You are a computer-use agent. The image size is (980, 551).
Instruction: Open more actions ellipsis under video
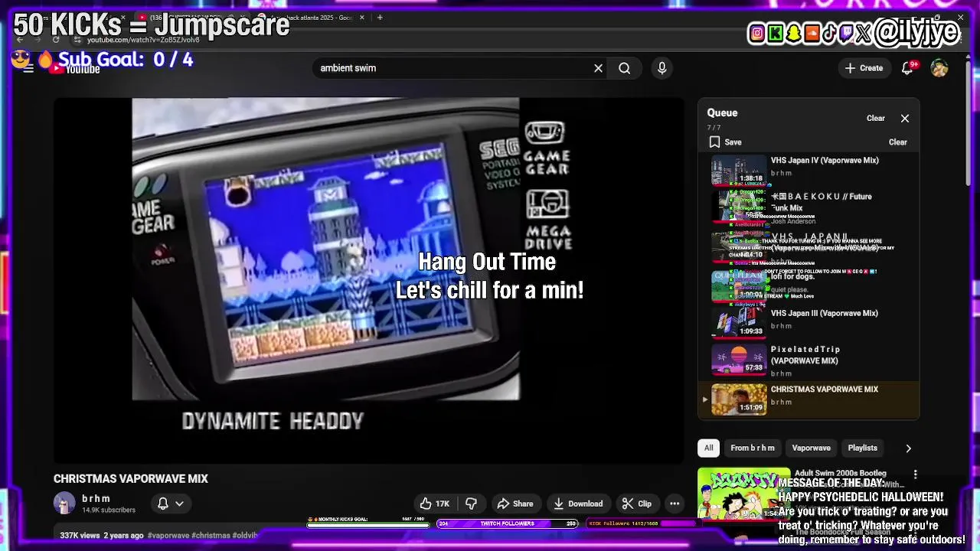click(x=675, y=504)
